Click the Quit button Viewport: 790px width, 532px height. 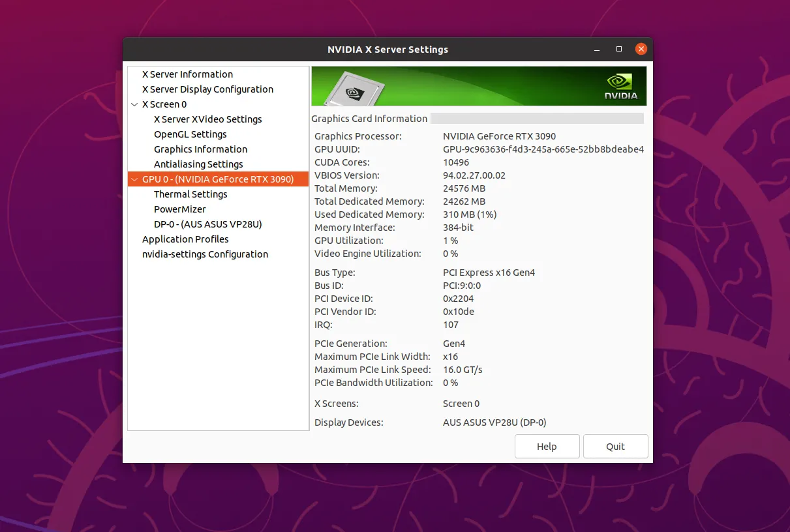point(615,447)
